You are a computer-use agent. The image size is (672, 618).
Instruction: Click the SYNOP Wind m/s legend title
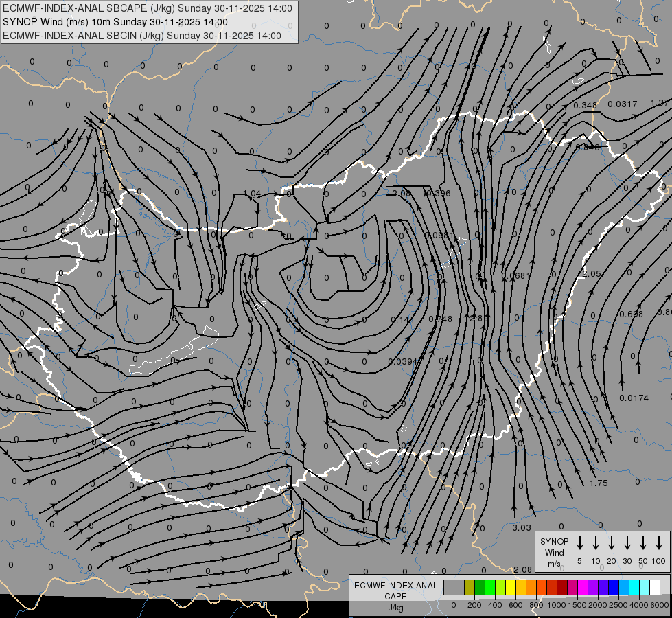pos(554,553)
